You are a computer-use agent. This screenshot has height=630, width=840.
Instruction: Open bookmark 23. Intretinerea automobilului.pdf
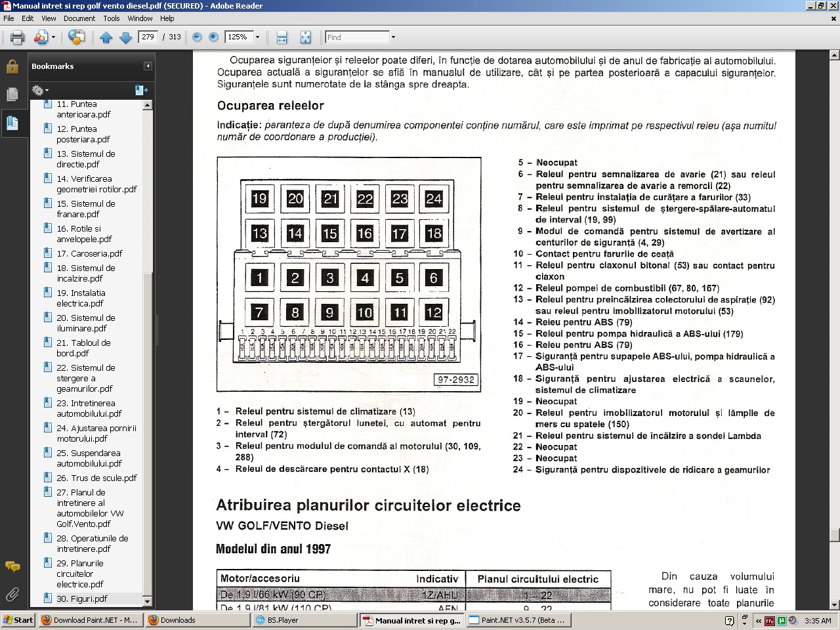(x=89, y=408)
